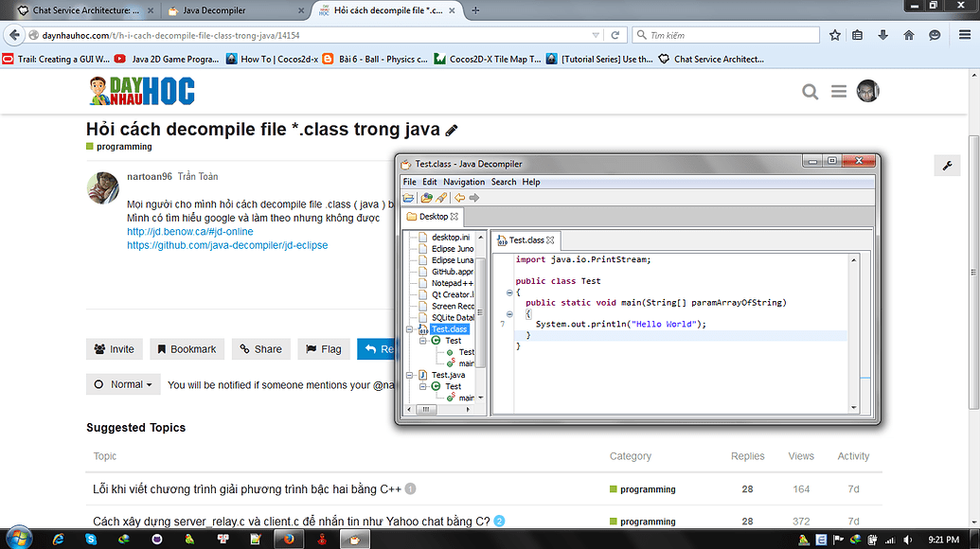Open the hamburger menu on the website header
This screenshot has height=549, width=980.
pos(839,91)
